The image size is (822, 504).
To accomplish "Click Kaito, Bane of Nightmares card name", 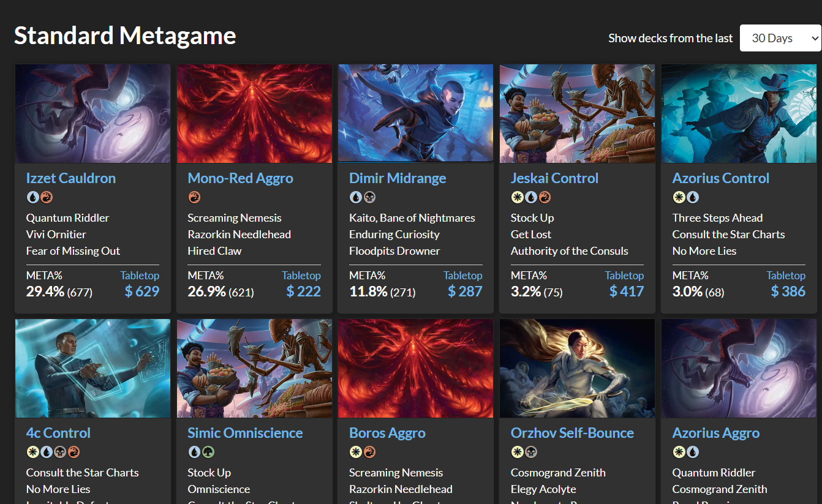I will point(412,218).
